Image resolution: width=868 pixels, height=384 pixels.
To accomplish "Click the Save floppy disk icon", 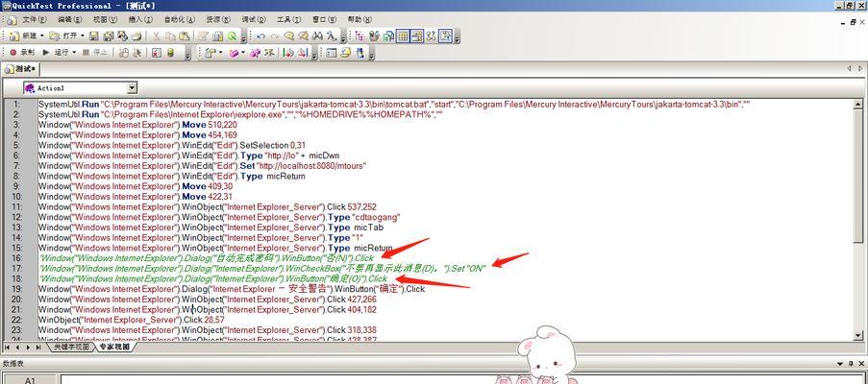I will (x=93, y=36).
